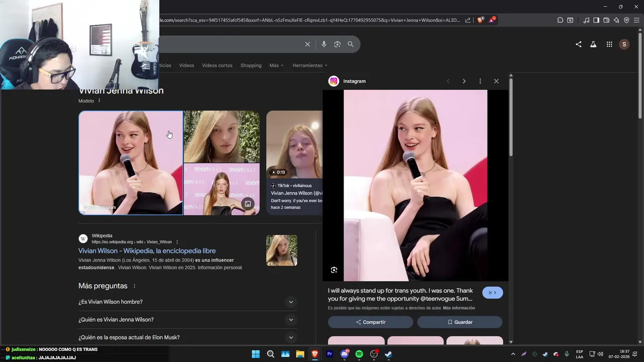
Task: Click enlarged Instagram photo in panel
Action: tap(416, 186)
